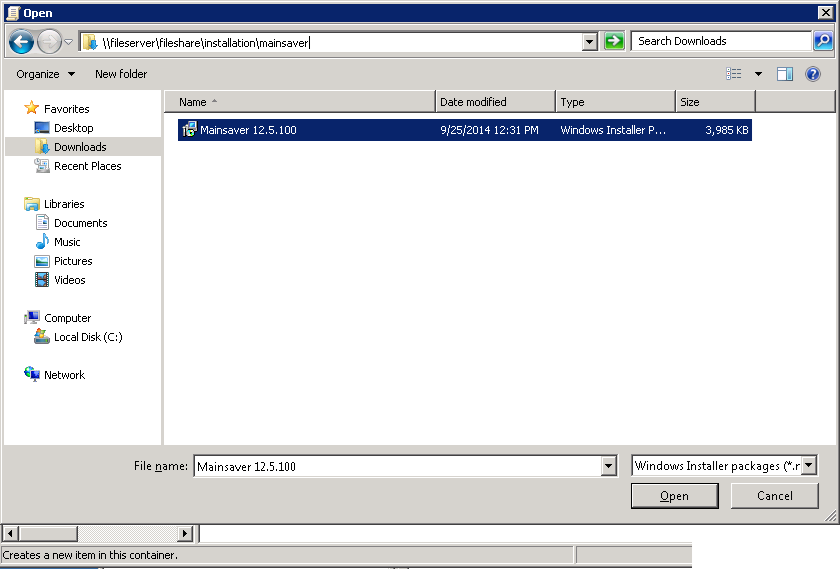Click the Downloads folder icon
The image size is (840, 571).
coord(42,146)
